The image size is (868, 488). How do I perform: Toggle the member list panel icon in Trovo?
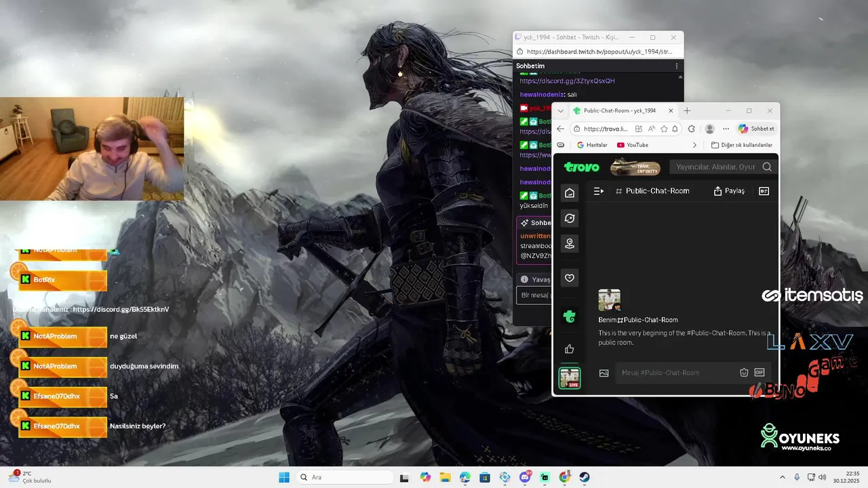pos(764,191)
